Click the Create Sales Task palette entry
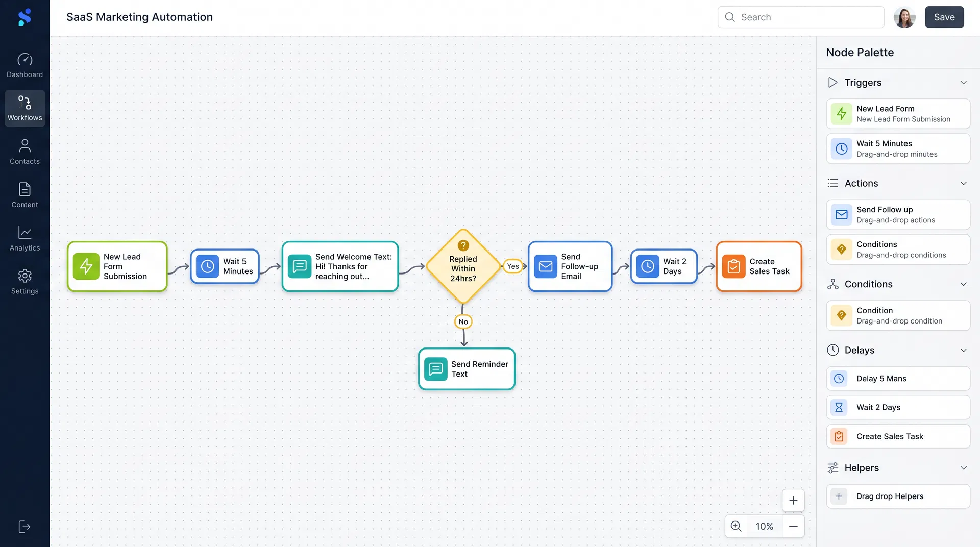The width and height of the screenshot is (980, 547). 898,436
